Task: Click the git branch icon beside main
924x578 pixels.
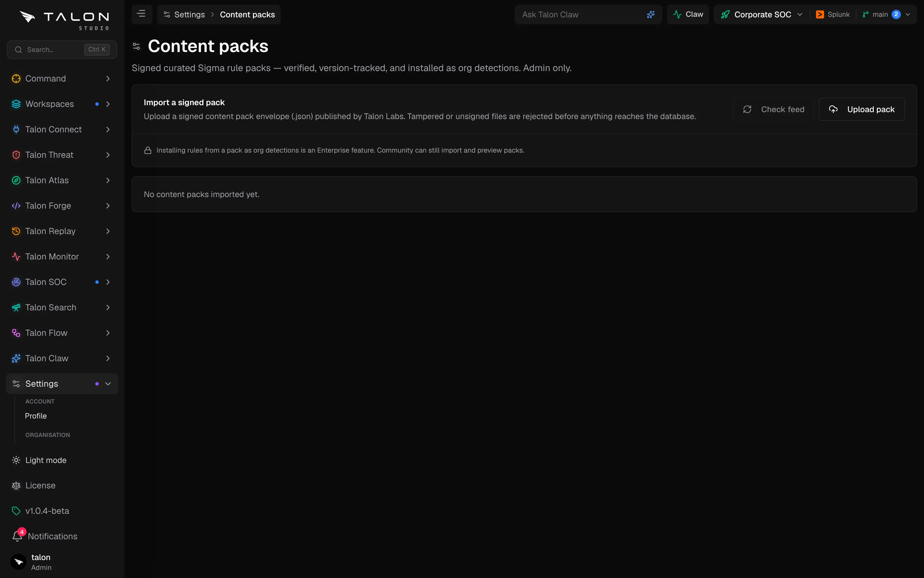Action: (x=866, y=14)
